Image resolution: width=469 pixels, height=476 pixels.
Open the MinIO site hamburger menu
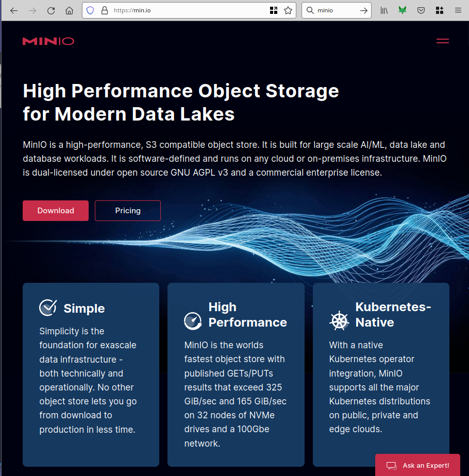[442, 41]
